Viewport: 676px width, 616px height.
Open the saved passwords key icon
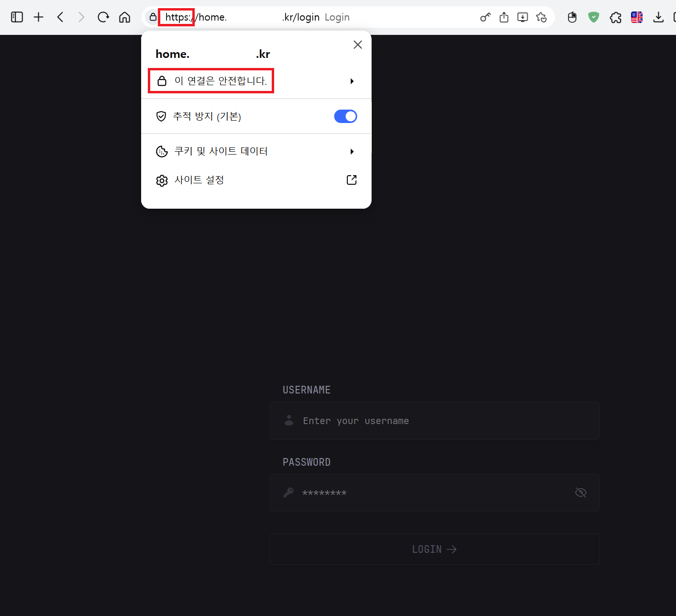point(485,17)
